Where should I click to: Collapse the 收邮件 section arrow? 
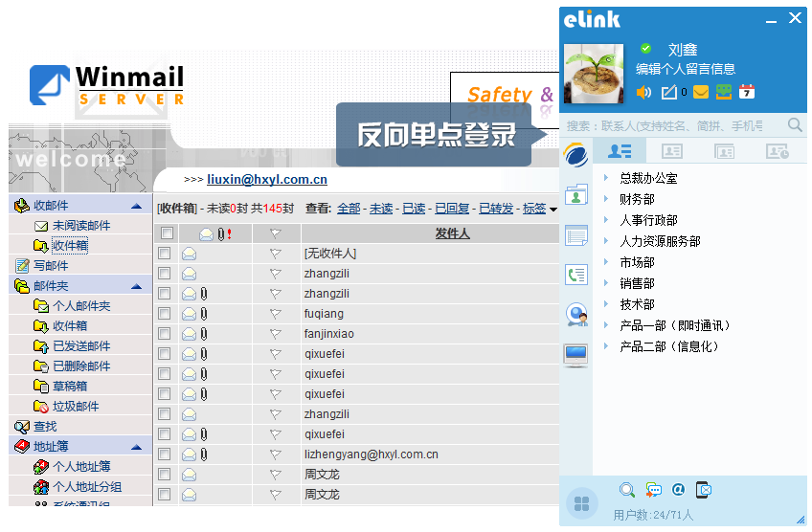click(137, 206)
